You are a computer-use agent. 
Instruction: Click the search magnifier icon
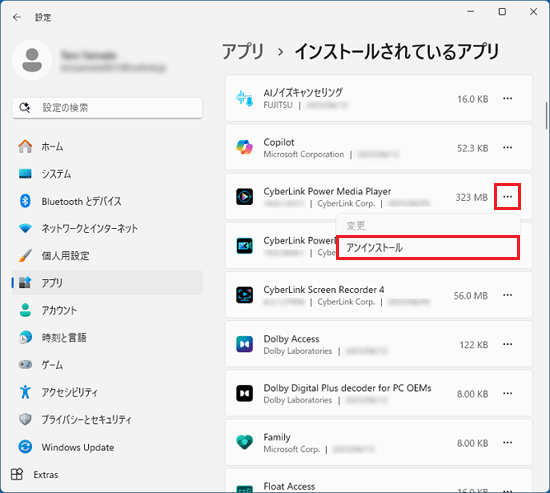coord(25,107)
